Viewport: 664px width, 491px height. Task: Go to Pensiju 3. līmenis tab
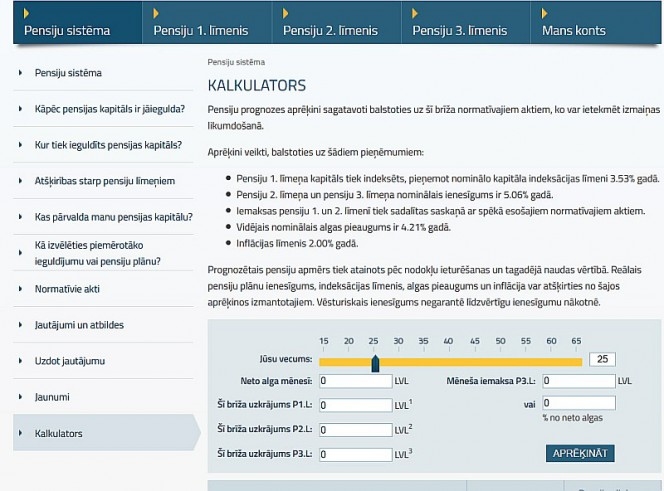coord(460,30)
